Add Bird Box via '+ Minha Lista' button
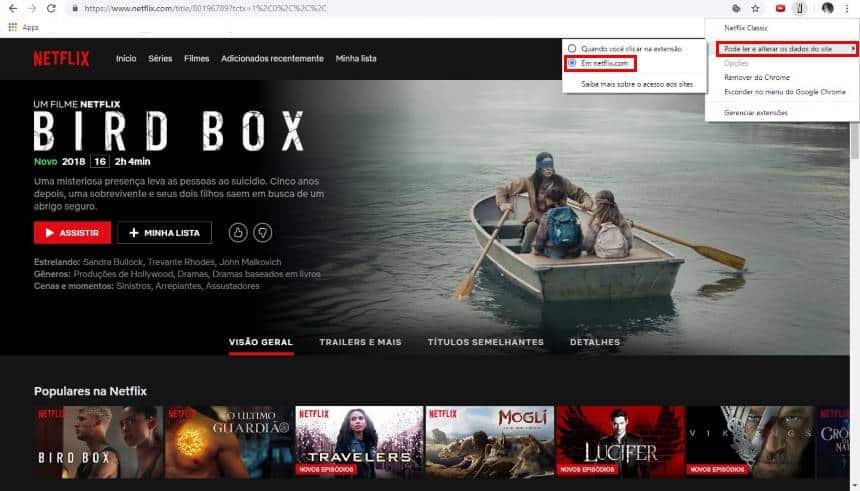Screen dimensions: 860x491 (165, 233)
